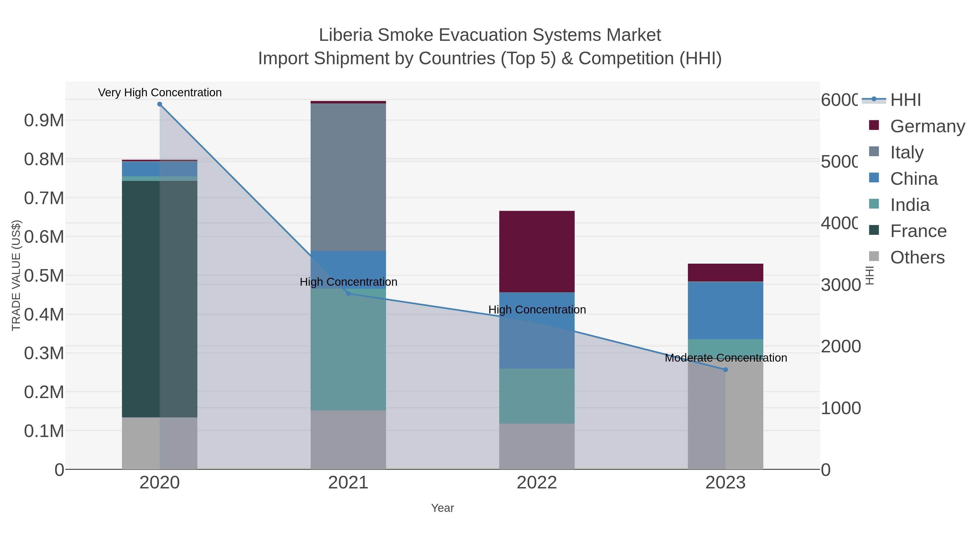Toggle the France legend entry
This screenshot has height=551, width=980.
(x=908, y=231)
